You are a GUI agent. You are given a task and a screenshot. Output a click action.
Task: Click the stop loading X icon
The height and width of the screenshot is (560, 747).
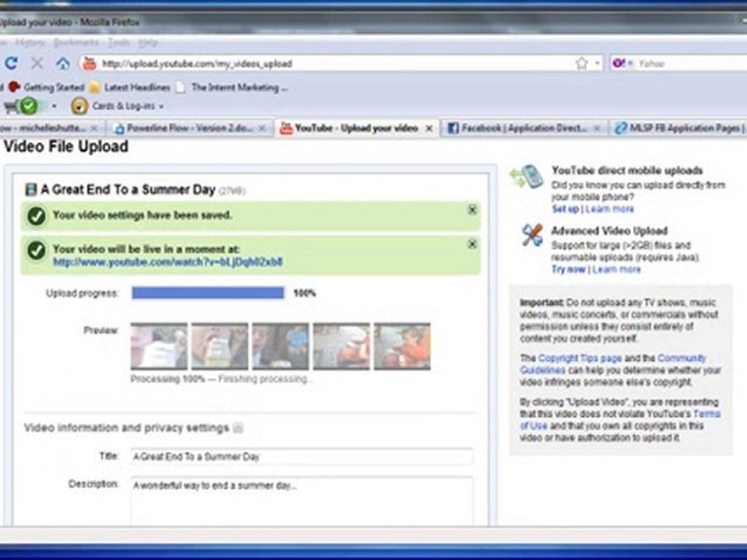pyautogui.click(x=37, y=63)
